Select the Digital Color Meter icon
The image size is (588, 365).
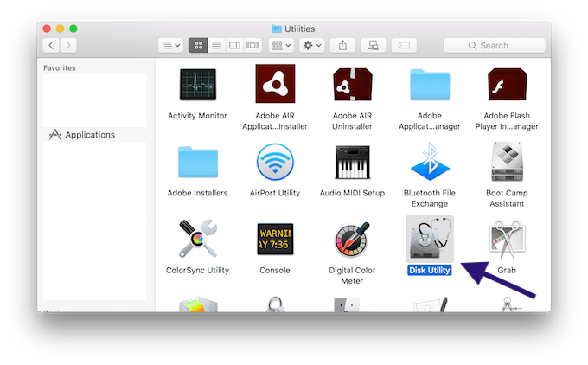pos(352,240)
